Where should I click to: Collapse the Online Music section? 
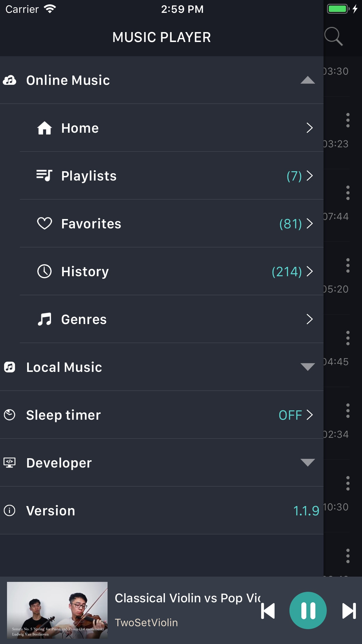(307, 80)
